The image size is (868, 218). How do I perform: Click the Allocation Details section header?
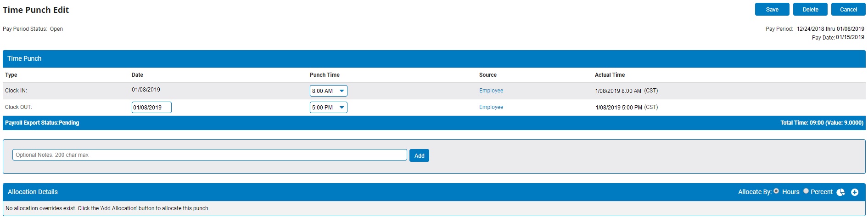pyautogui.click(x=33, y=192)
